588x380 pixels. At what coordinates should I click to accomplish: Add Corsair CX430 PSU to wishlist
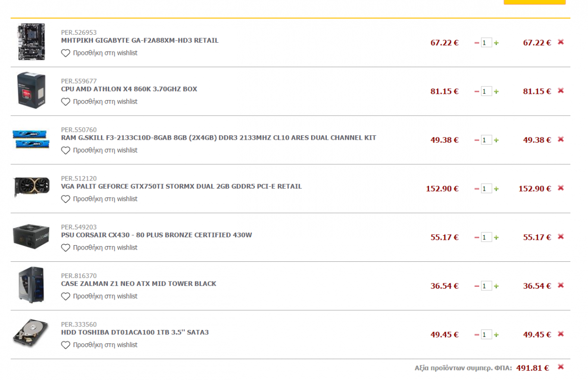point(99,248)
